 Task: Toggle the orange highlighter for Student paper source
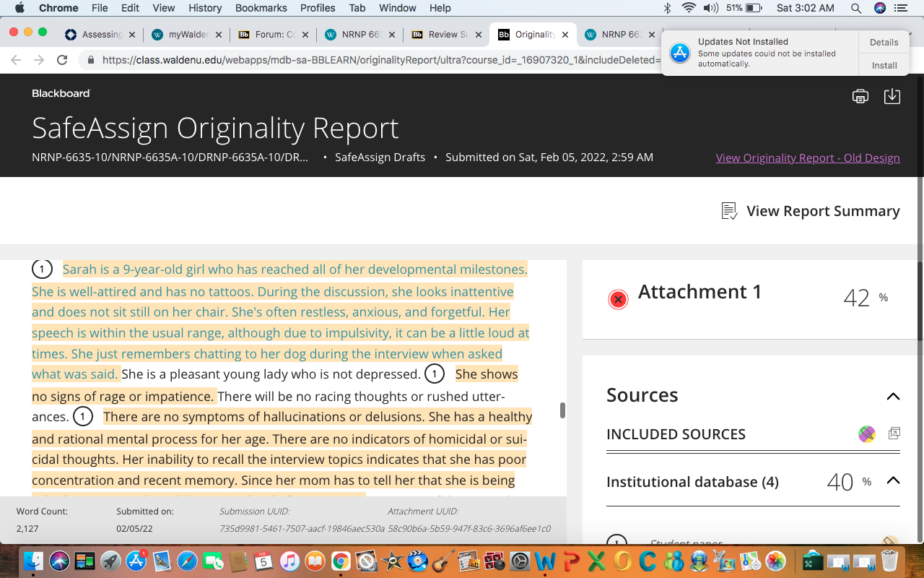point(889,541)
